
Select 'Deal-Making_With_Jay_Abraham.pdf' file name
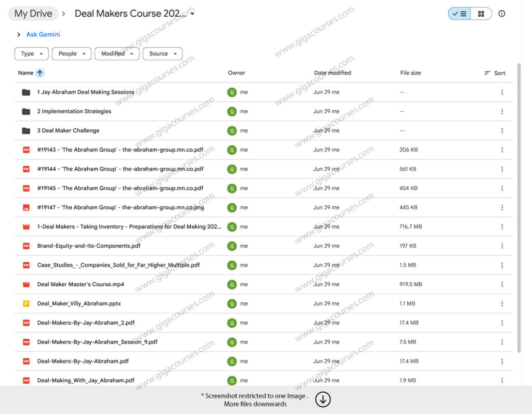click(86, 380)
